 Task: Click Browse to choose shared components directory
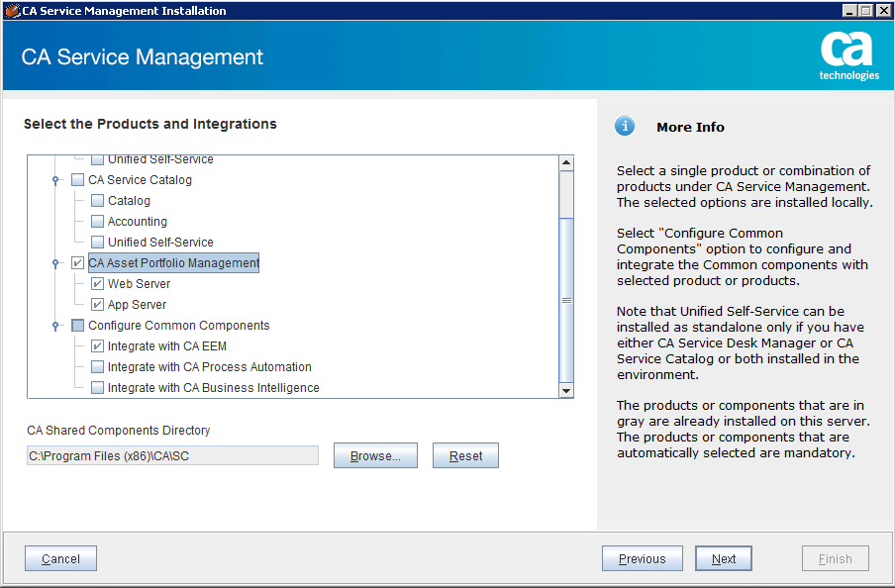pos(375,455)
